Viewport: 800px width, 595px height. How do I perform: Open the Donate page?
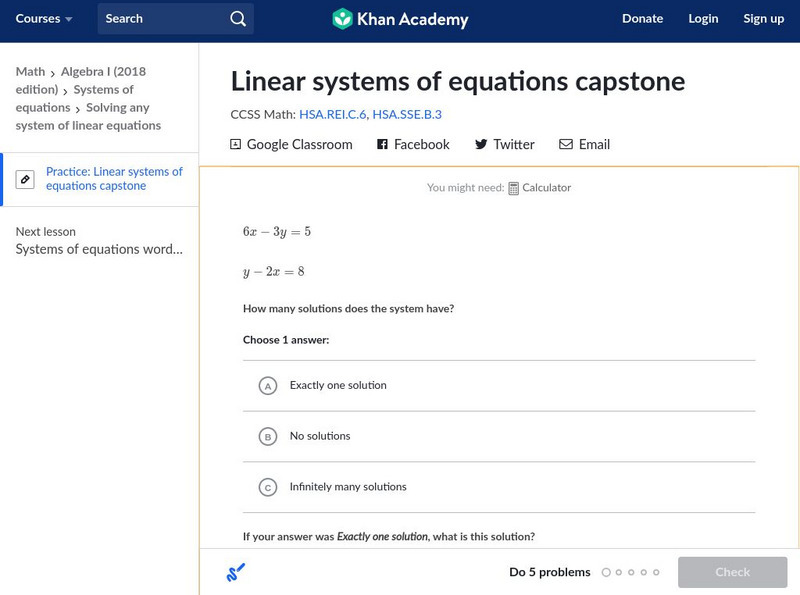tap(642, 19)
